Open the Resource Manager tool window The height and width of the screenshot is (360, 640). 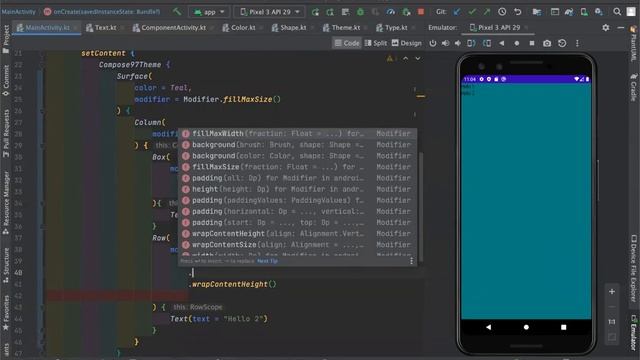coord(6,202)
